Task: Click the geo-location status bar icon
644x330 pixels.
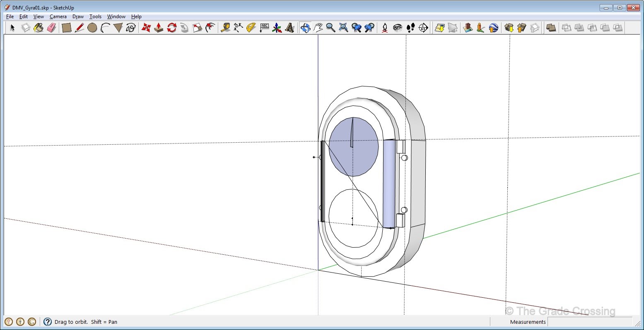Action: [9, 321]
